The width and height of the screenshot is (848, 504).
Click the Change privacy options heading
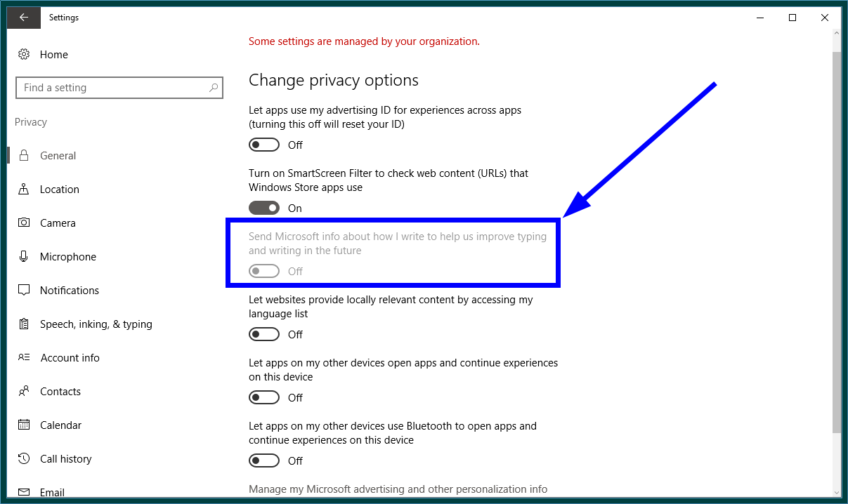pyautogui.click(x=334, y=80)
